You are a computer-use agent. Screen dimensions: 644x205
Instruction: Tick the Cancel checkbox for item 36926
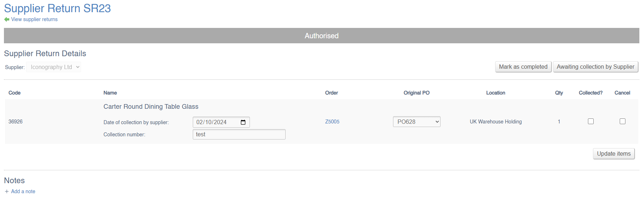click(623, 121)
